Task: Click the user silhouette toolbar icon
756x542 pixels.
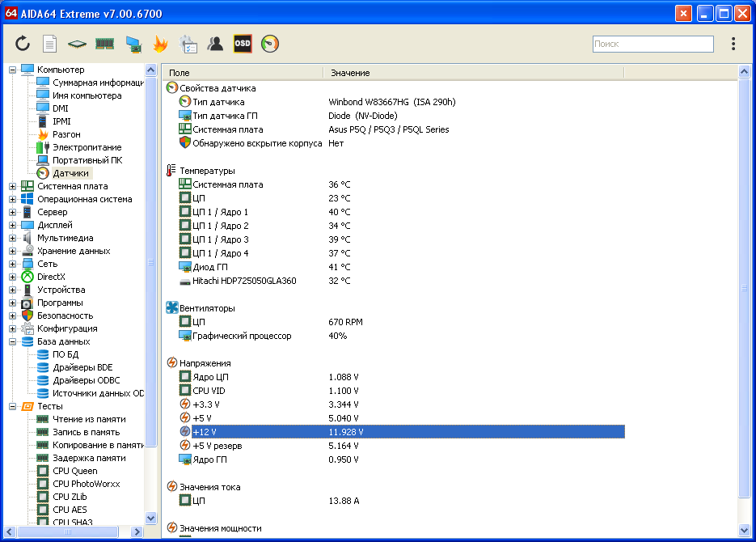Action: [215, 44]
